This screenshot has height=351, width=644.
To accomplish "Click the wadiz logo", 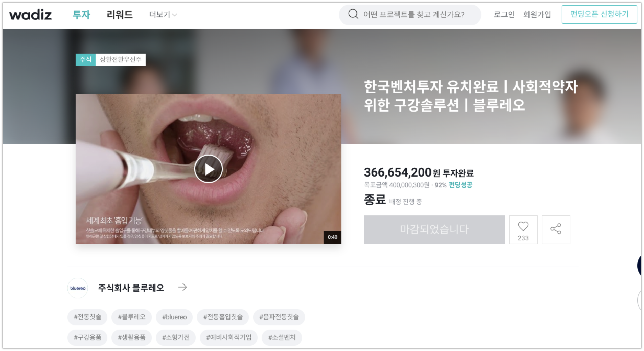I will pos(30,15).
